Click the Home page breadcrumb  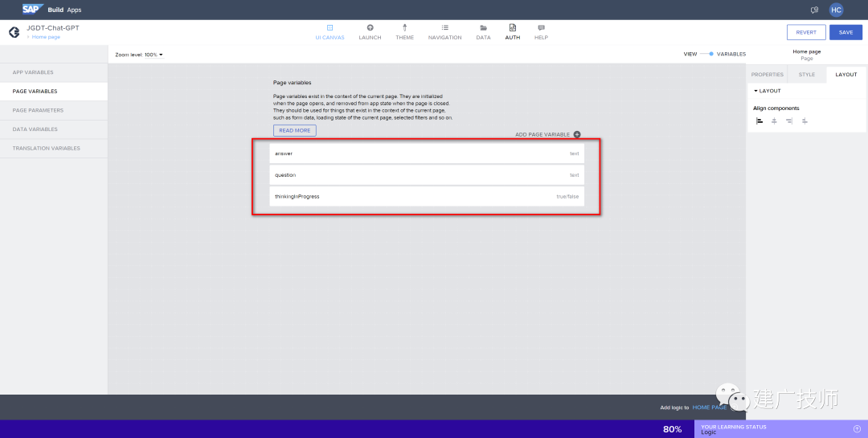(x=46, y=37)
